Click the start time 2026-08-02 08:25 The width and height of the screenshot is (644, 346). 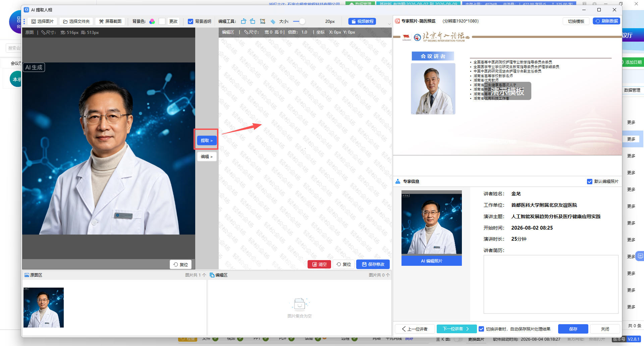coord(532,228)
